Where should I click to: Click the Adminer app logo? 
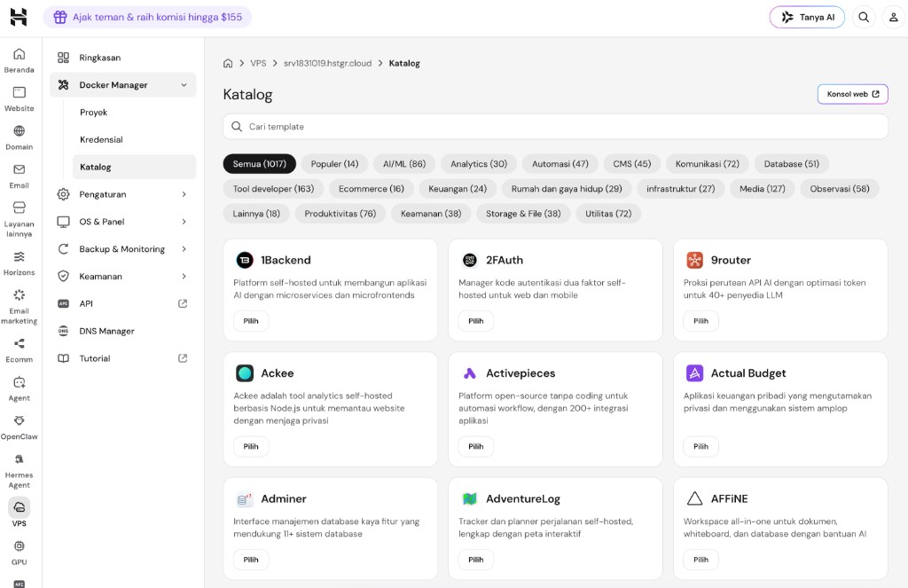coord(245,498)
